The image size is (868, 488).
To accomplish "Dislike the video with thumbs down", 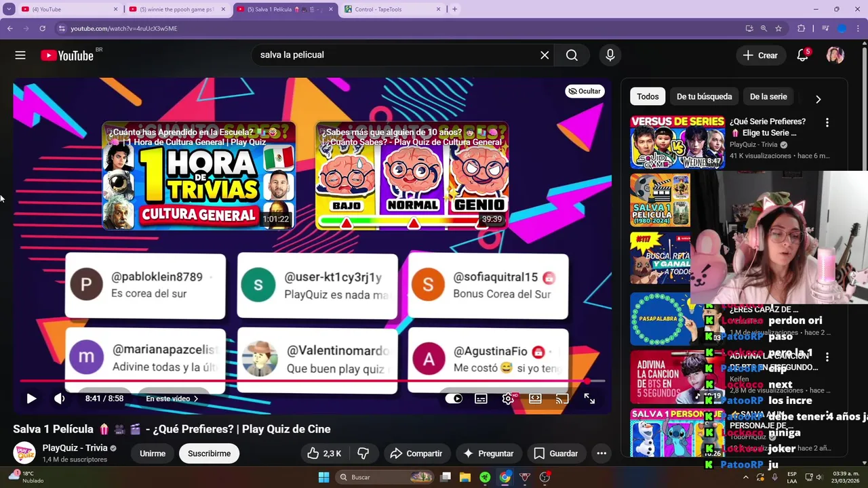I will tap(363, 453).
